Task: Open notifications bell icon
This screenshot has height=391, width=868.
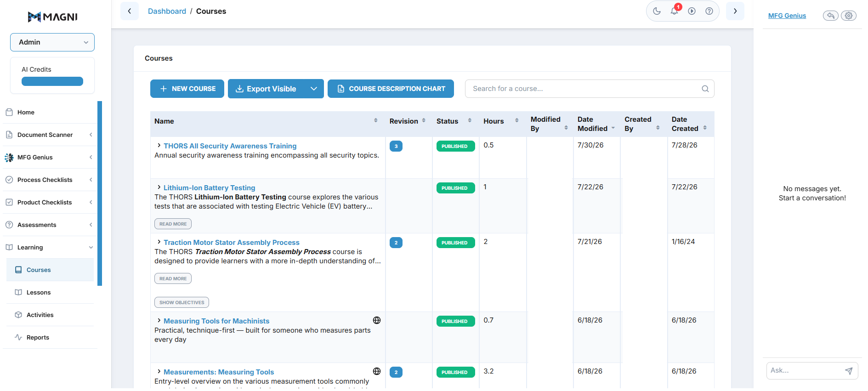Action: pos(674,11)
